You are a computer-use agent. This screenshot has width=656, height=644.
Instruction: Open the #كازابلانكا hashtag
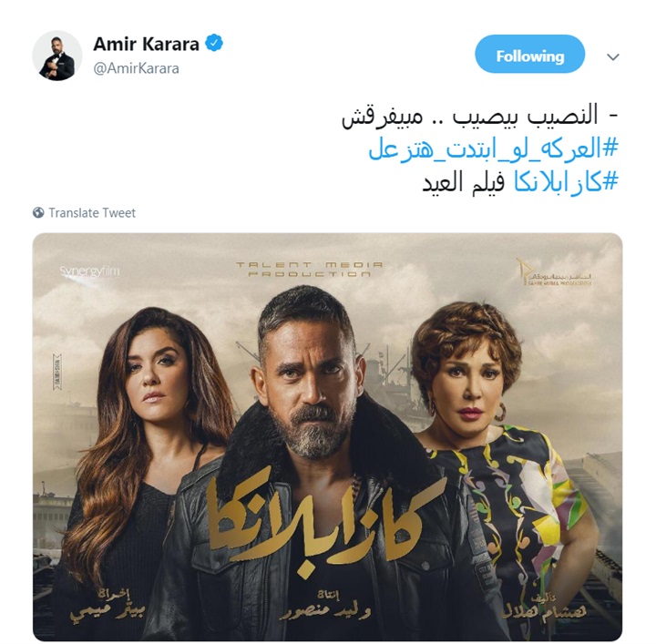pos(566,182)
